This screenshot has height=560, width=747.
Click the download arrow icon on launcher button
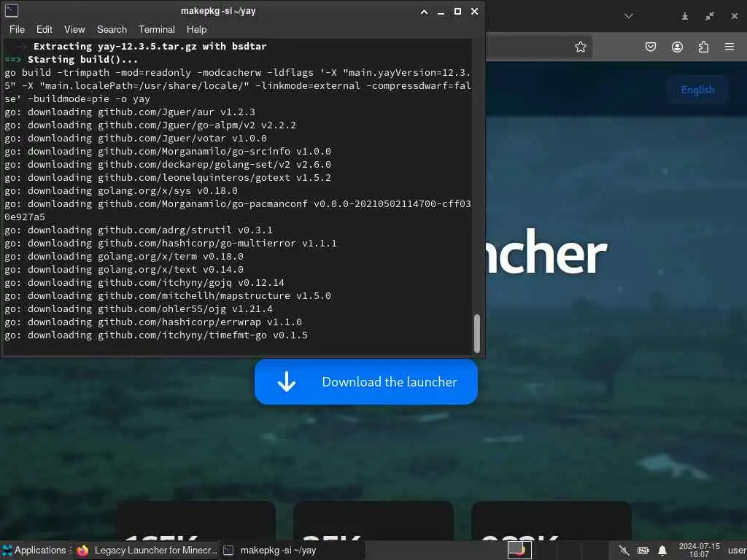[287, 382]
